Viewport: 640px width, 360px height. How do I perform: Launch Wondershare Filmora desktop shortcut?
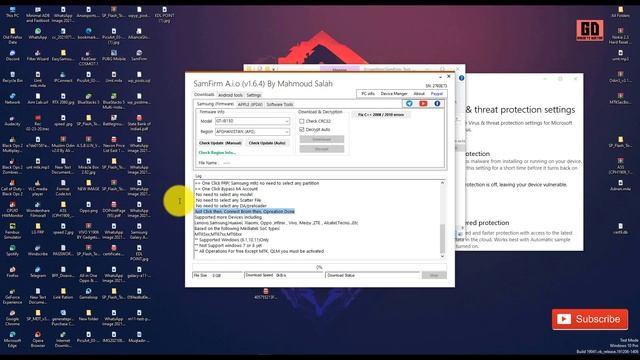(38, 209)
